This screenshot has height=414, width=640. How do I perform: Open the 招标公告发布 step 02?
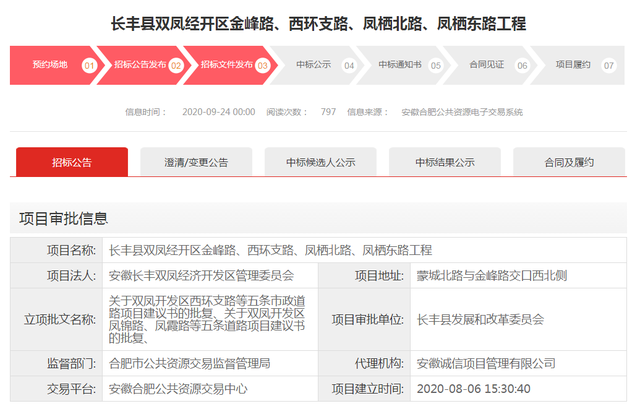[143, 65]
